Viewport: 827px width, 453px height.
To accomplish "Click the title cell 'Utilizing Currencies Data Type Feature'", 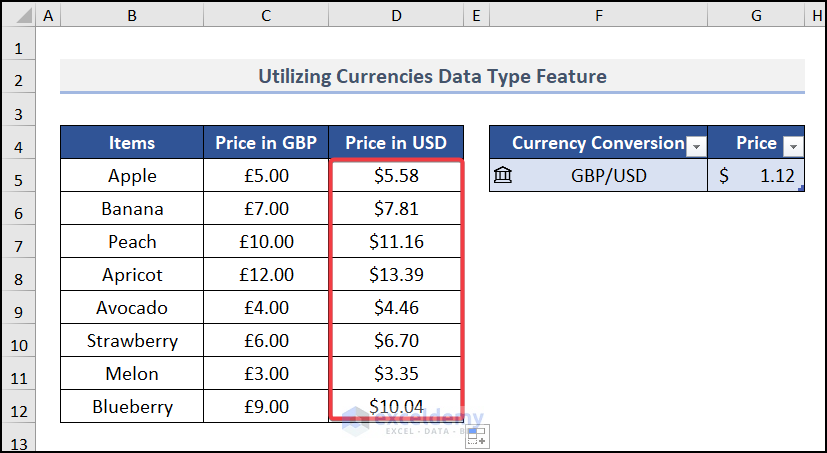I will tap(432, 76).
